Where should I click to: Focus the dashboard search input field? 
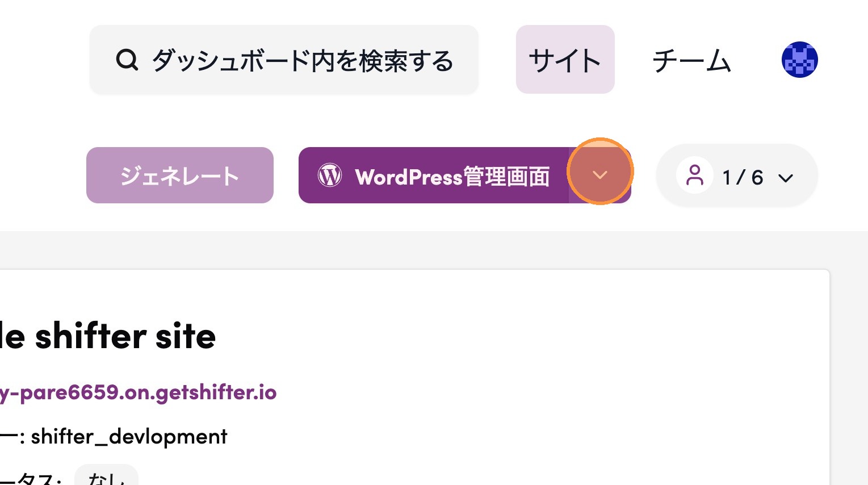coord(302,60)
